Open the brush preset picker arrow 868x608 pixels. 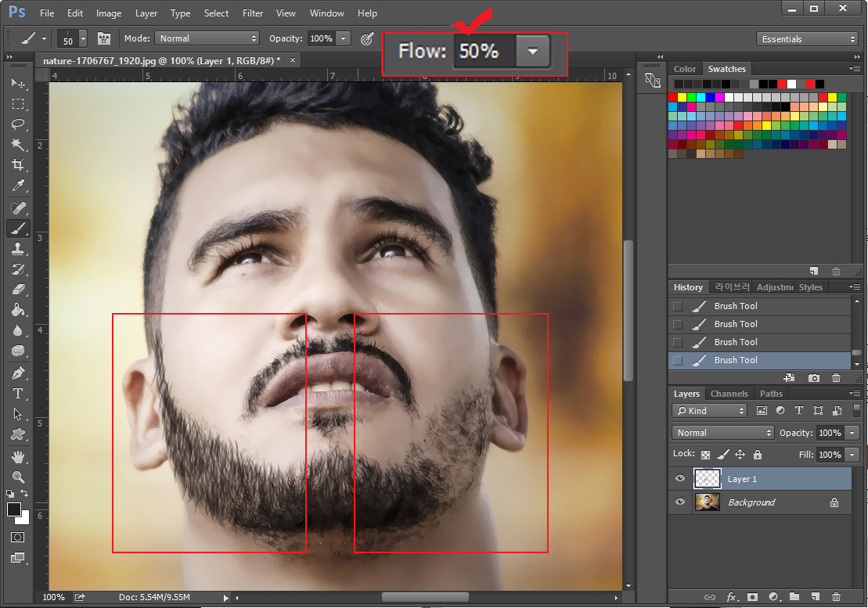(x=83, y=38)
